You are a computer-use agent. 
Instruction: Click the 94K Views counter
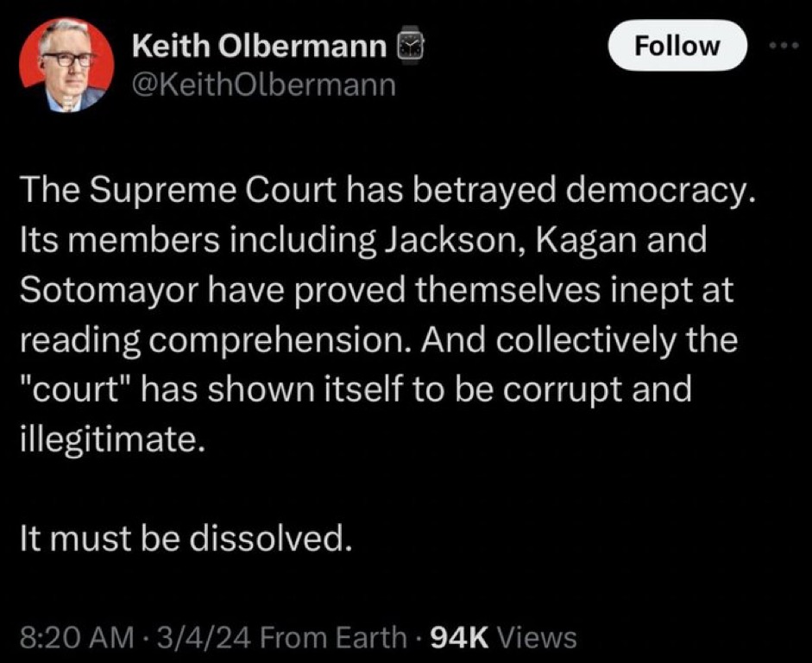click(503, 637)
